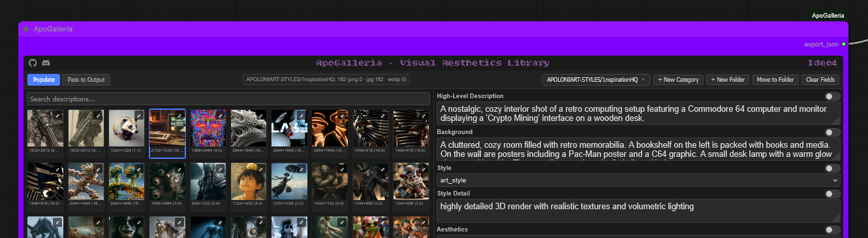868x238 pixels.
Task: Expand the rope creature image icon
Action: [x=98, y=169]
